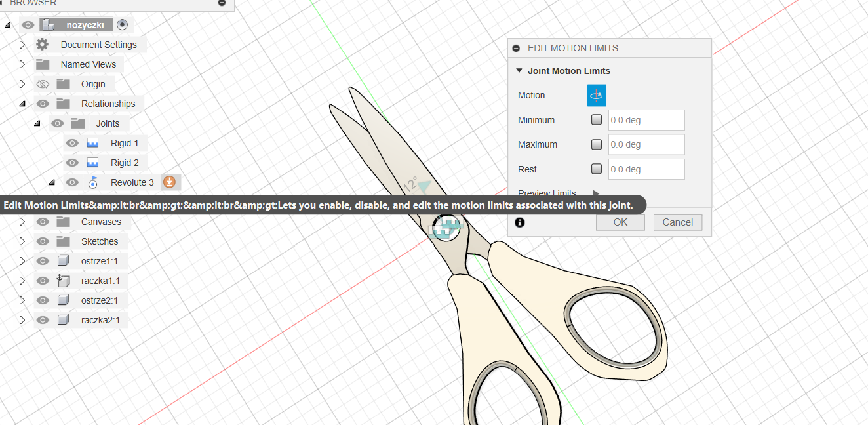Enable the Rest position checkbox
Image resolution: width=868 pixels, height=425 pixels.
[x=597, y=169]
